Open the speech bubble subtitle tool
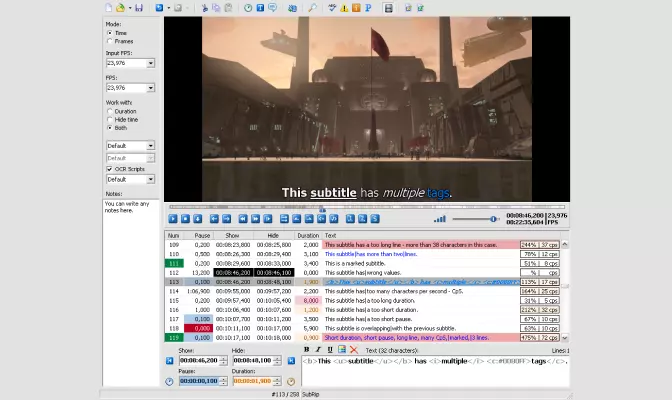The width and height of the screenshot is (672, 400). pyautogui.click(x=272, y=8)
